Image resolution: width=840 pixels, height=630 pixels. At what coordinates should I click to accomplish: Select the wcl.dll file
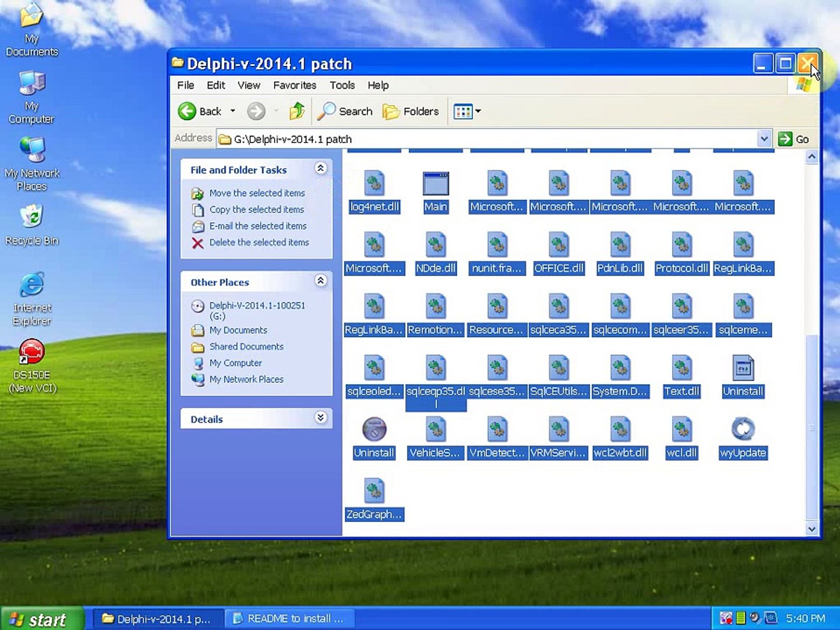(x=681, y=437)
